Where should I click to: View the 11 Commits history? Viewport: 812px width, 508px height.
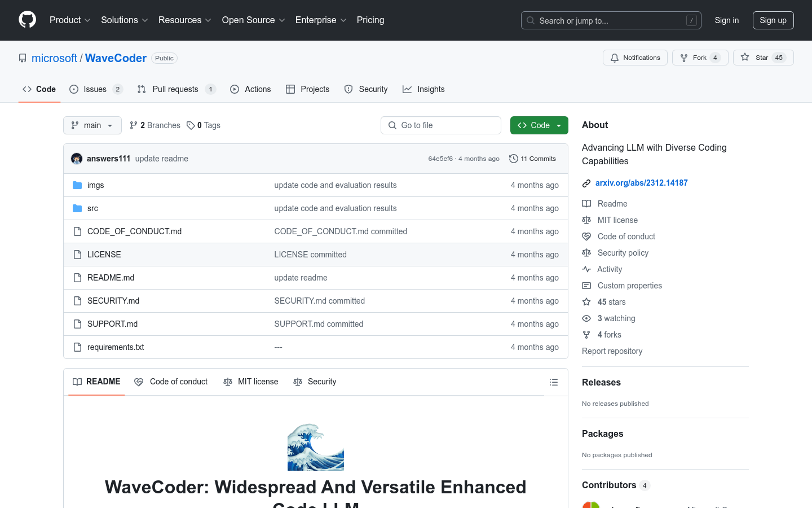(x=532, y=159)
